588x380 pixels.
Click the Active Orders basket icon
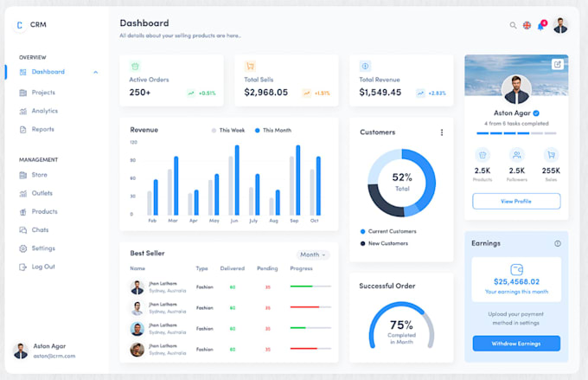tap(135, 67)
